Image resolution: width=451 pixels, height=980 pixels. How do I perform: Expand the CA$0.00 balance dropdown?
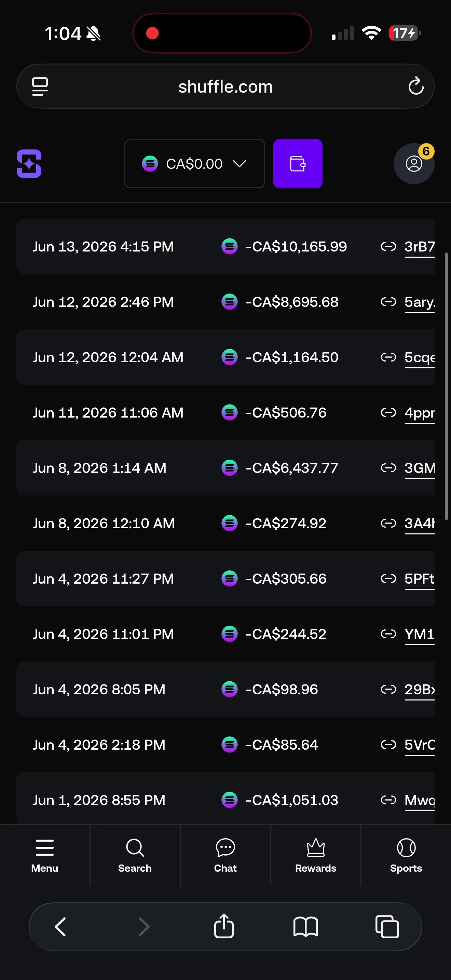195,164
